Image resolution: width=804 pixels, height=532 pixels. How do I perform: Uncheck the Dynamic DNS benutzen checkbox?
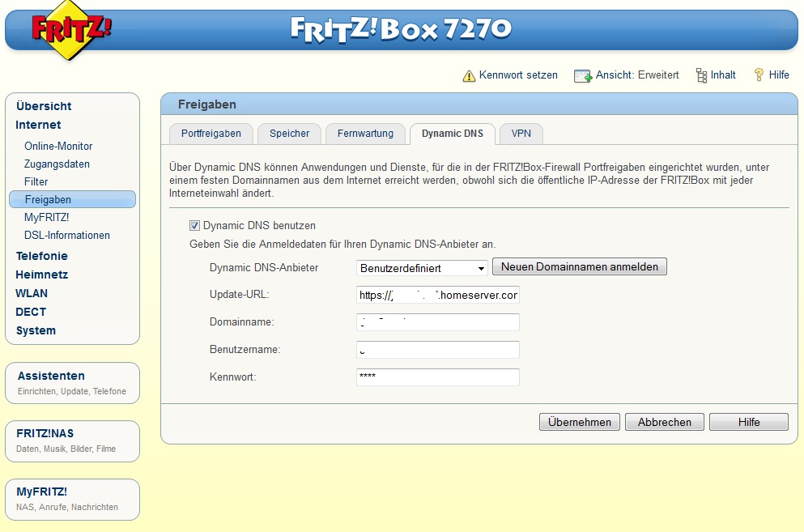pyautogui.click(x=194, y=226)
